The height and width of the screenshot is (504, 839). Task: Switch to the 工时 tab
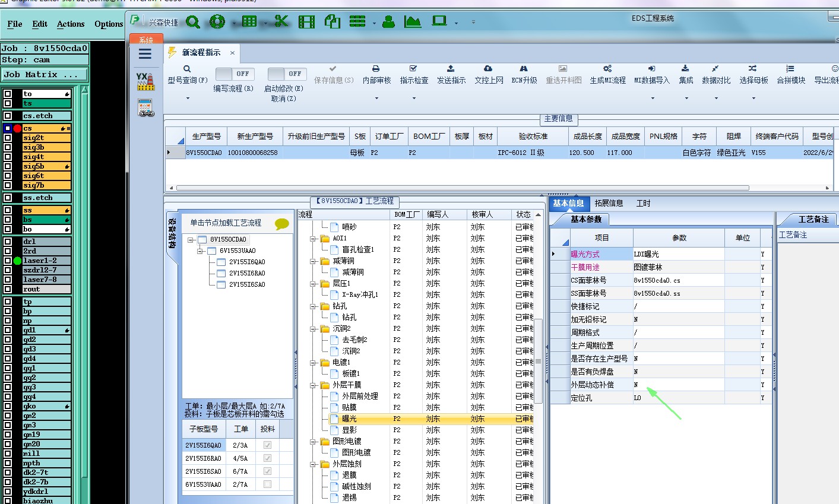coord(643,203)
